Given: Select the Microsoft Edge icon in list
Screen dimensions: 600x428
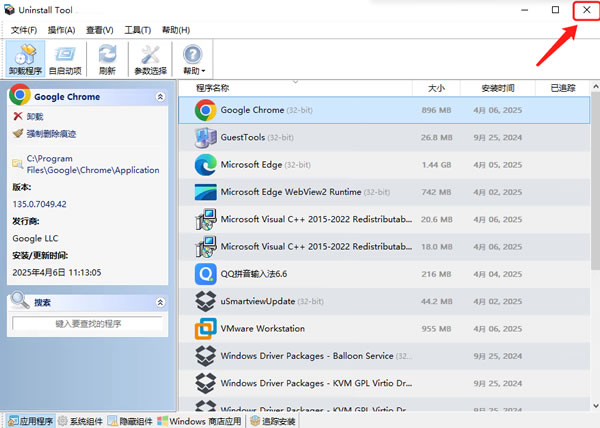Looking at the screenshot, I should tap(206, 164).
